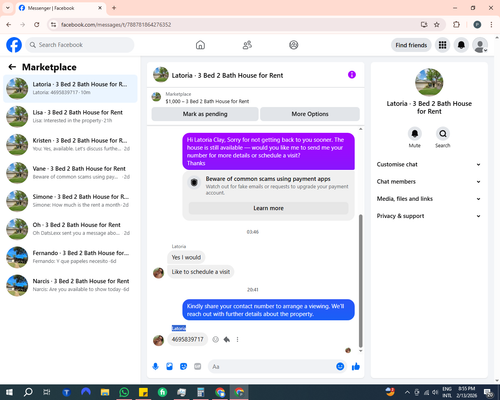The width and height of the screenshot is (500, 400).
Task: Expand the Customise chat section
Action: [429, 164]
